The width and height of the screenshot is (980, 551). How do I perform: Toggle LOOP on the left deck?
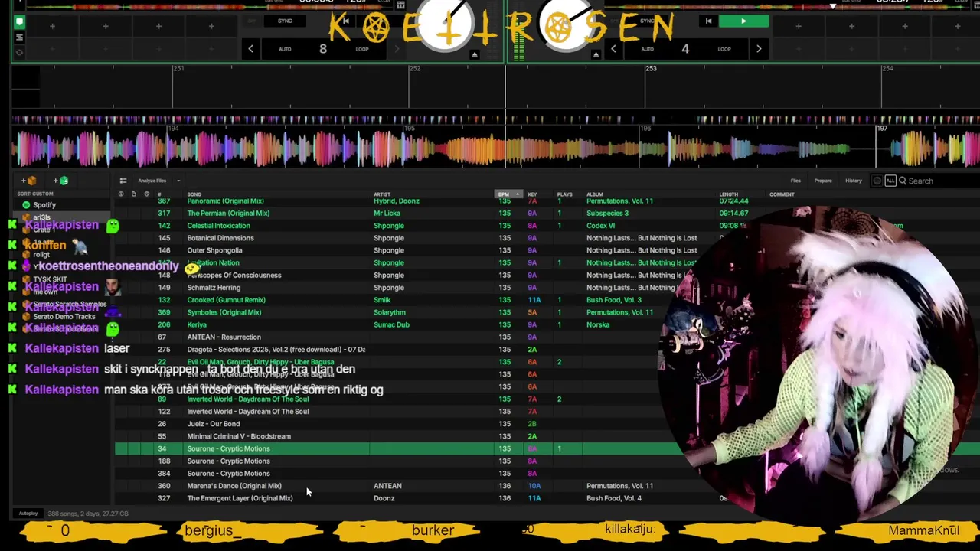[362, 49]
